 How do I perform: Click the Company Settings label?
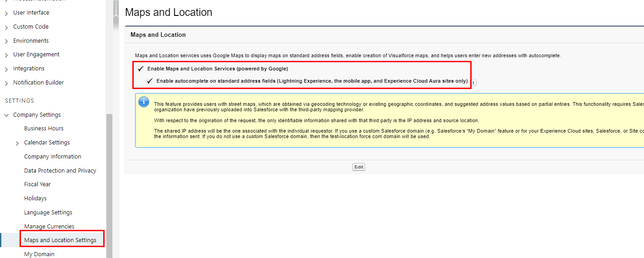coord(37,115)
